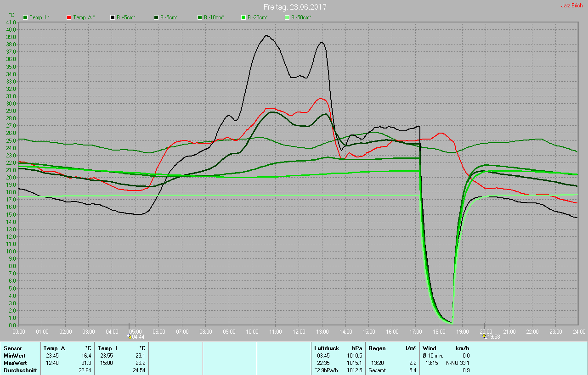Screen dimensions: 588x375
Task: Toggle the Temp. A.* series label
Action: point(84,17)
